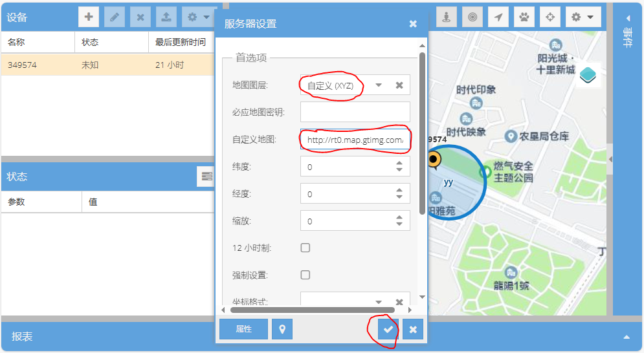644x353 pixels.
Task: Increase latitude with up spinner
Action: (x=399, y=163)
